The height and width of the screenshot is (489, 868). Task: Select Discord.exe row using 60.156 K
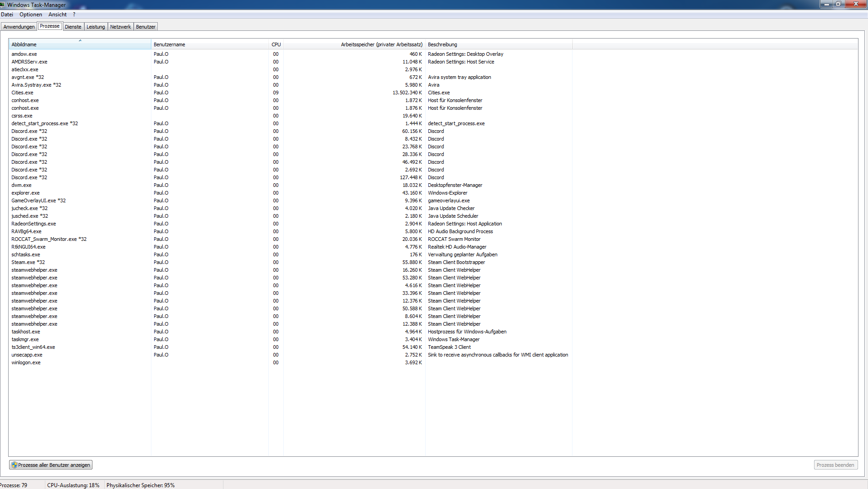tap(290, 131)
